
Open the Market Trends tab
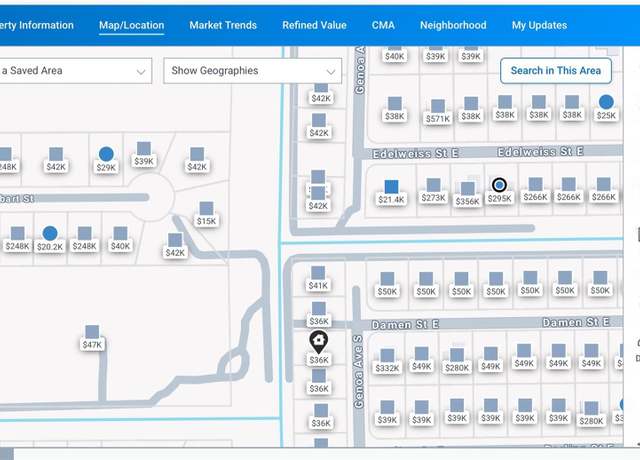(x=223, y=25)
